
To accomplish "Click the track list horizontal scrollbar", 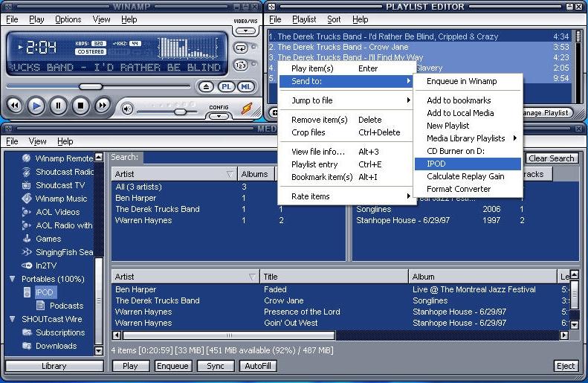I will point(229,335).
